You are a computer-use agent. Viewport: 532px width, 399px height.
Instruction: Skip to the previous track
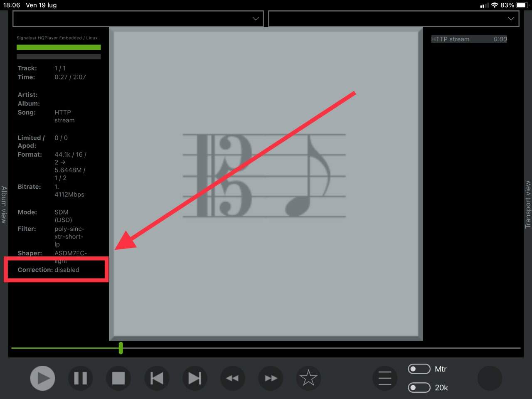(x=157, y=378)
